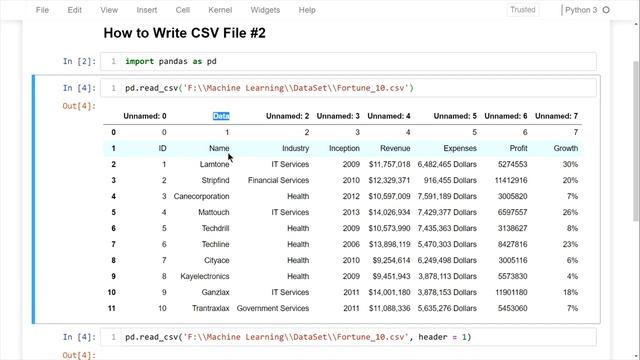This screenshot has height=360, width=640.
Task: Click the Unnamed: 7 column header
Action: click(556, 116)
